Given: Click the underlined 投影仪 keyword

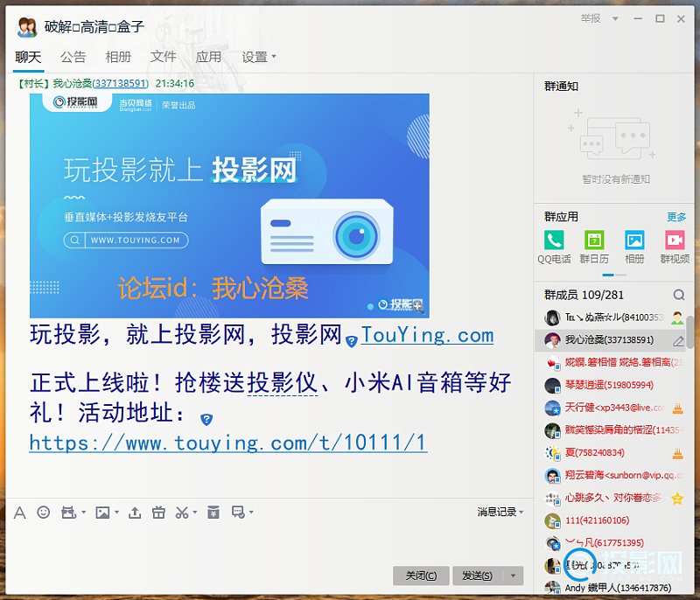Looking at the screenshot, I should coord(283,383).
